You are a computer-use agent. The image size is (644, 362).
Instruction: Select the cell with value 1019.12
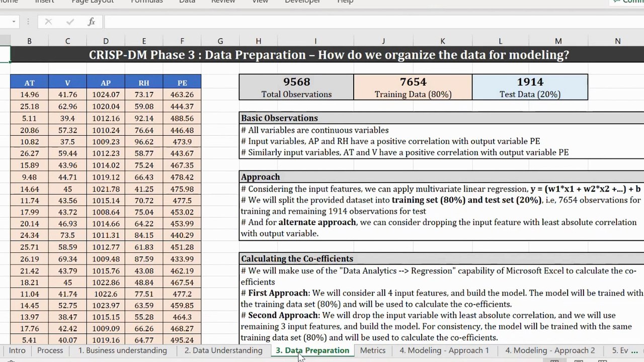coord(106,177)
